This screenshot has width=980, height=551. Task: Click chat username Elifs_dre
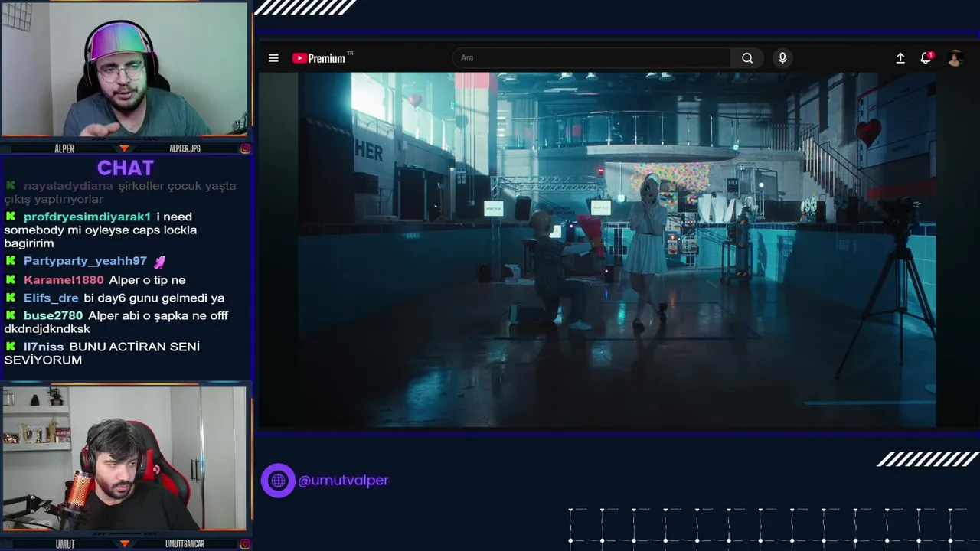point(51,298)
